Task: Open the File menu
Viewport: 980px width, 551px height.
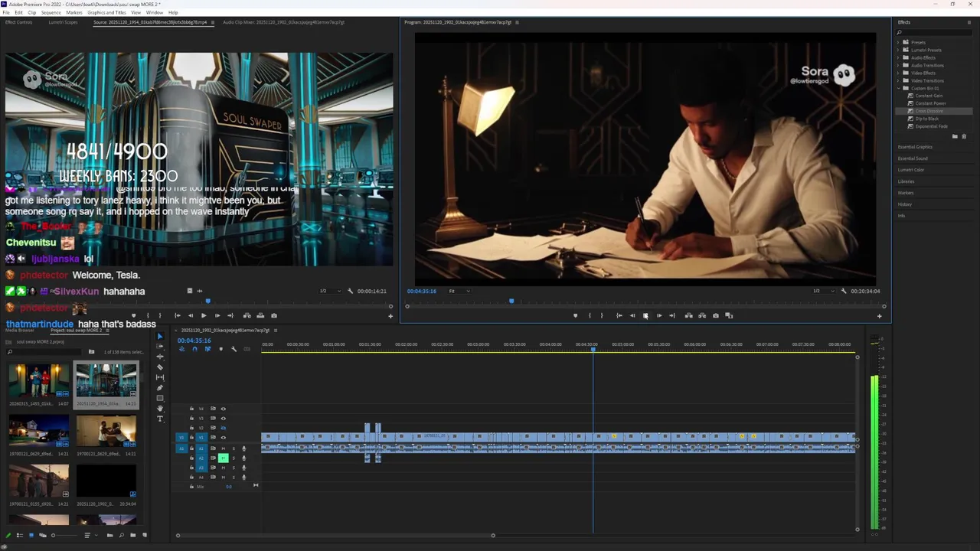Action: (x=6, y=12)
